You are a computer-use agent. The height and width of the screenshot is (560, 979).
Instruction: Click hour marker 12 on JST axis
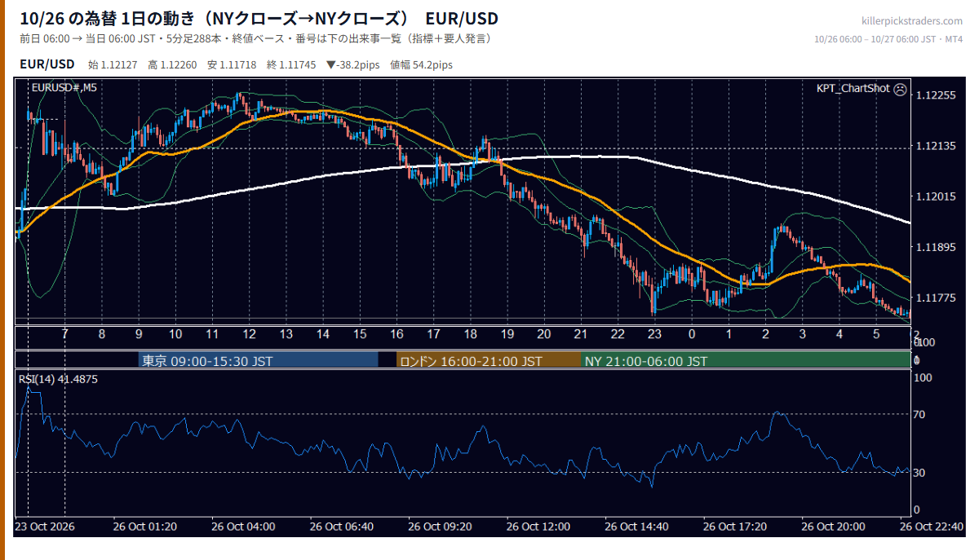point(249,334)
